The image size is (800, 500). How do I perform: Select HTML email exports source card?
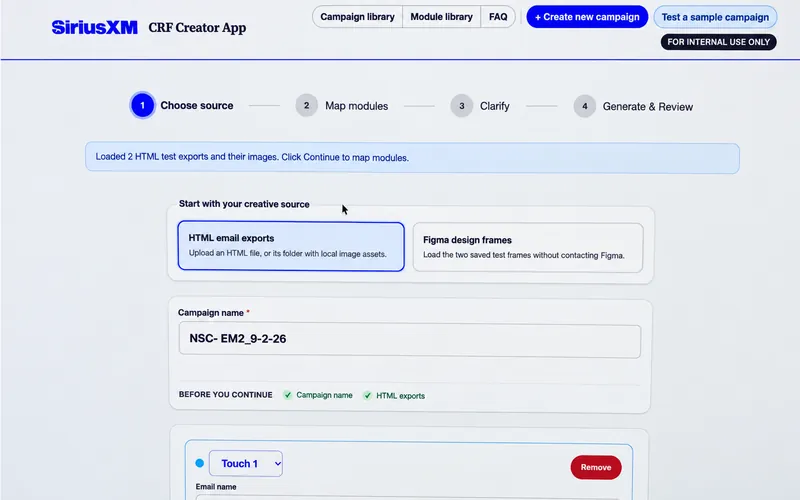coord(291,246)
